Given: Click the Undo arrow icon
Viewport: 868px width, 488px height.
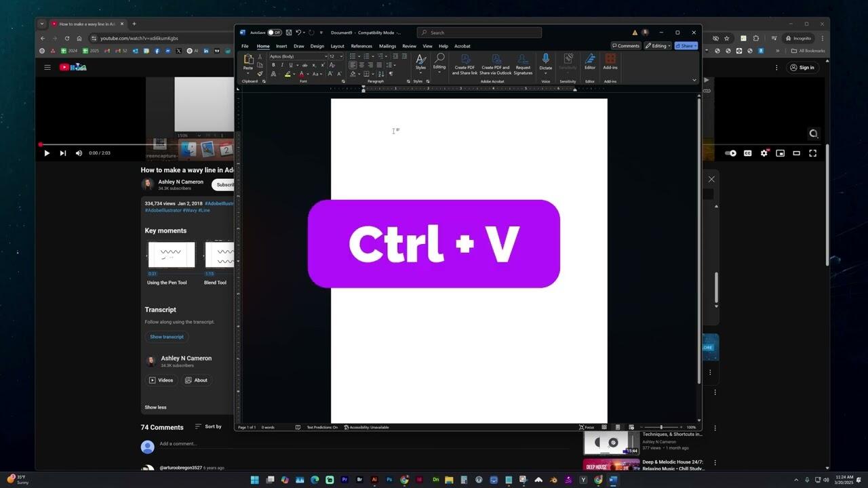Looking at the screenshot, I should pos(298,33).
